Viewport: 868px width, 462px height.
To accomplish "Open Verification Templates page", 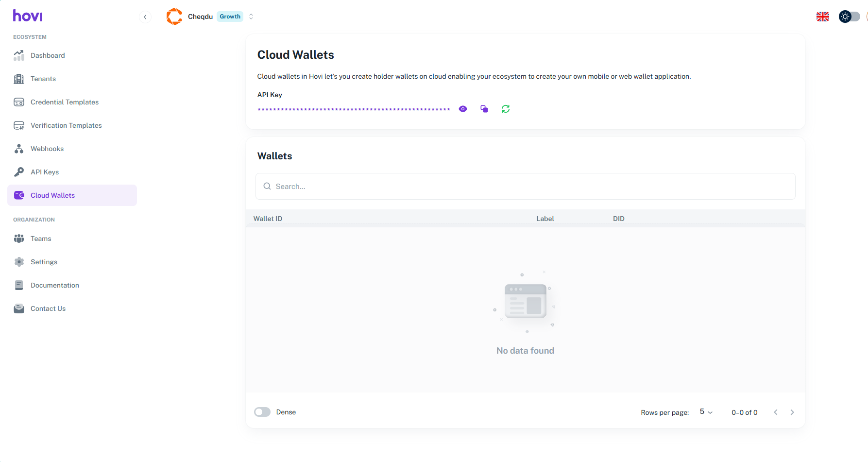I will point(66,125).
